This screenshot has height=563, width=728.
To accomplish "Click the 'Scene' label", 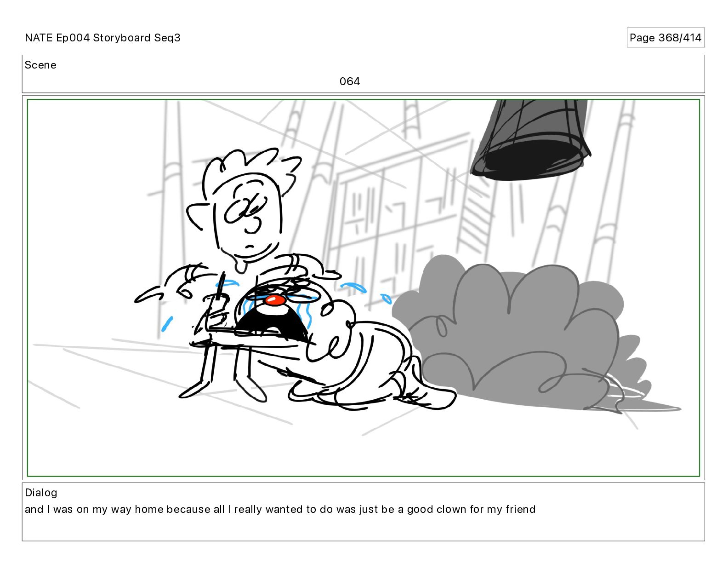I will (x=40, y=65).
